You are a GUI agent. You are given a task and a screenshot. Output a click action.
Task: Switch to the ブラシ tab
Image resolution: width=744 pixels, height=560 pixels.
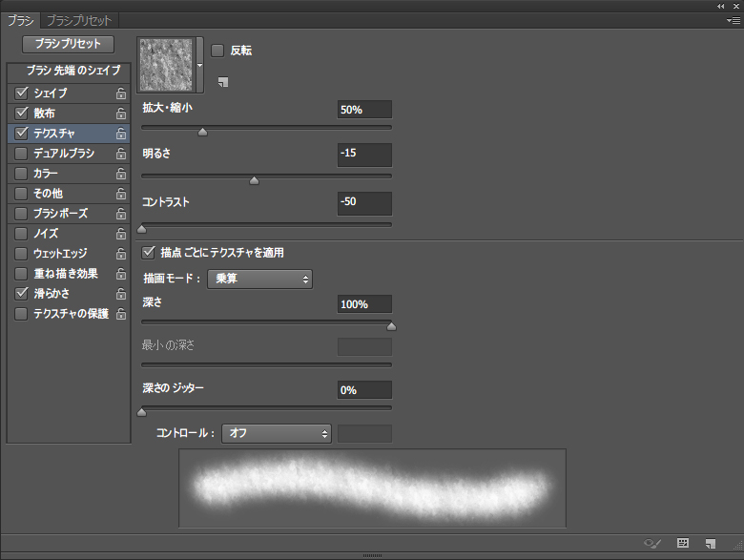click(x=20, y=20)
